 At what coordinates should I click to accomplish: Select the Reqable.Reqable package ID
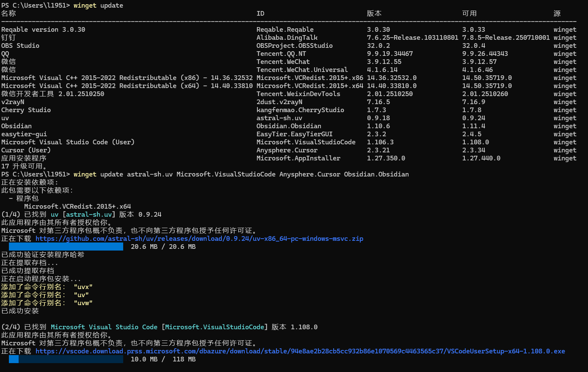pos(285,30)
